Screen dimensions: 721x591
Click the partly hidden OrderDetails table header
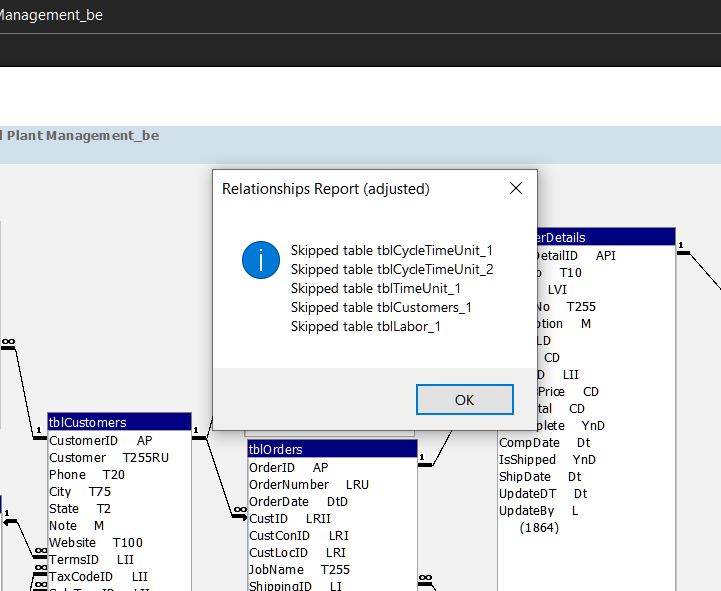606,237
